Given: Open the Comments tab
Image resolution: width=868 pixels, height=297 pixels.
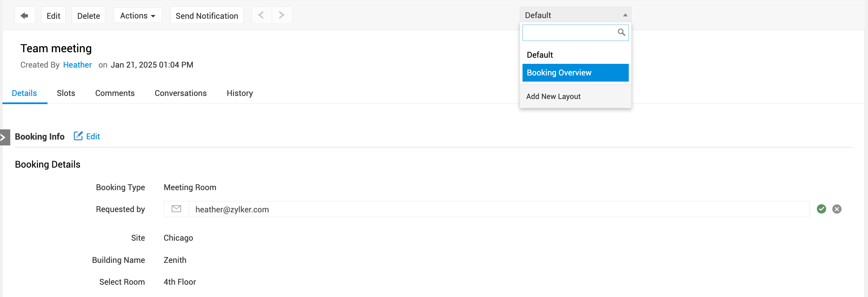Looking at the screenshot, I should pyautogui.click(x=115, y=93).
